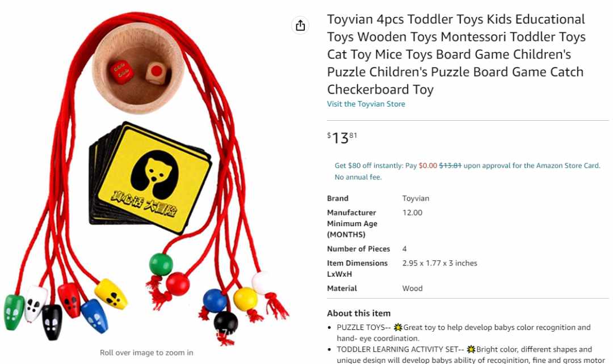The width and height of the screenshot is (613, 364).
Task: Click the PUZZLE TOYS bullet point text
Action: tap(463, 333)
